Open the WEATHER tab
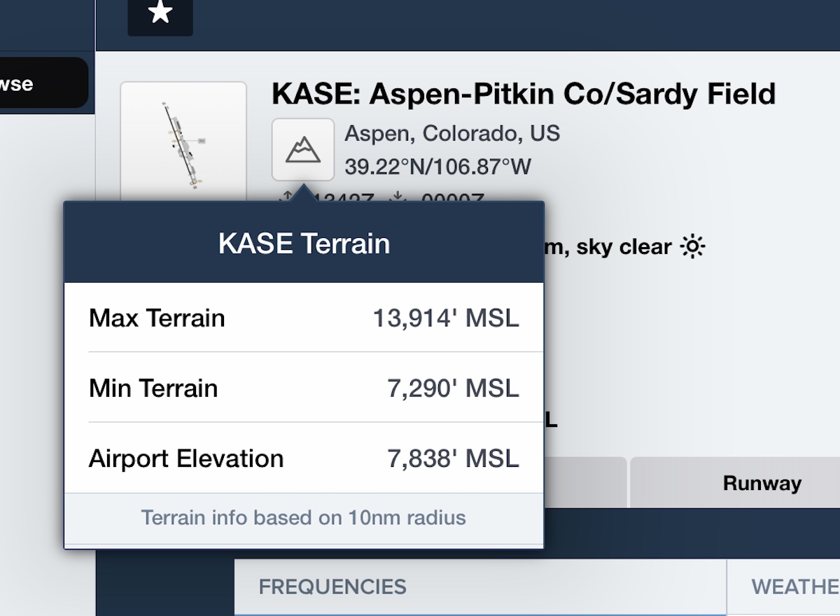 pos(784,587)
